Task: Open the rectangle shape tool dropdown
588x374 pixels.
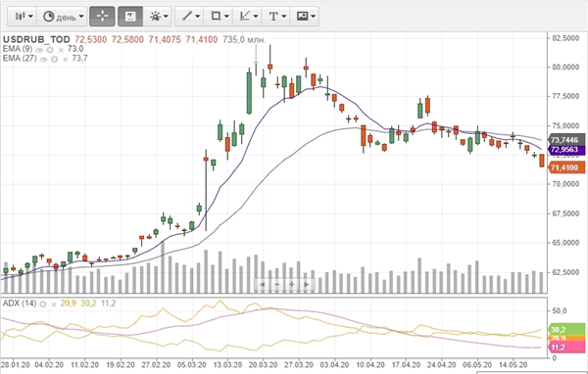Action: pyautogui.click(x=219, y=16)
